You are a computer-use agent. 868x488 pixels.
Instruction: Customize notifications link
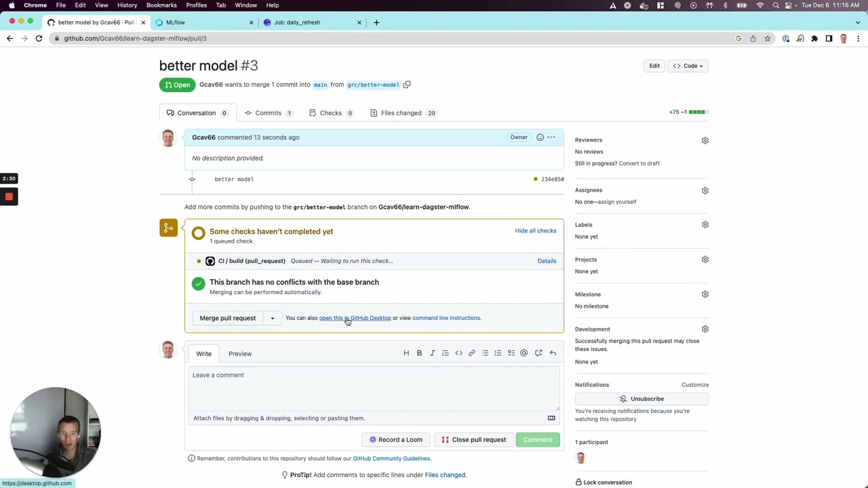point(695,385)
